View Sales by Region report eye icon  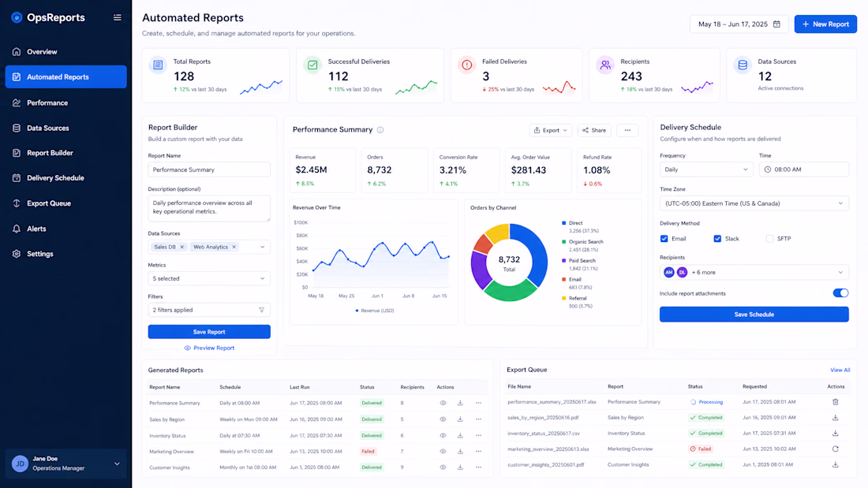[x=443, y=419]
